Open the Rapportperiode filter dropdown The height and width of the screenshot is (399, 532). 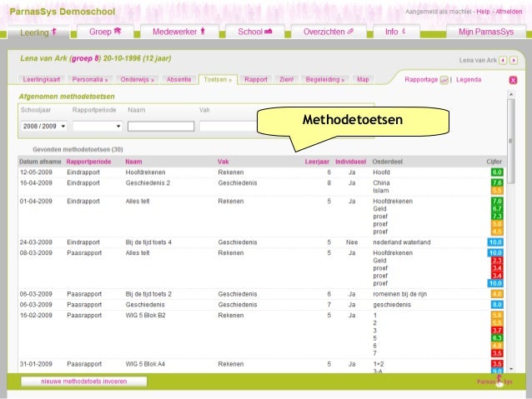pyautogui.click(x=98, y=126)
